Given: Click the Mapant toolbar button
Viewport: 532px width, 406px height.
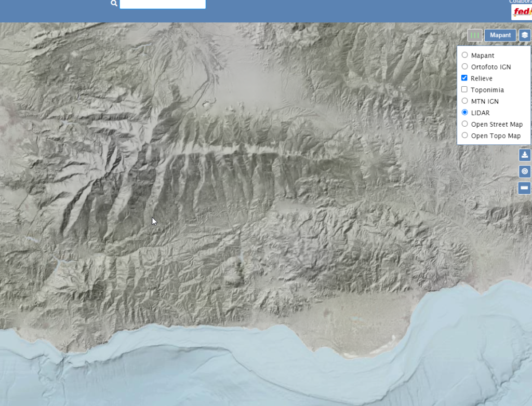Looking at the screenshot, I should pos(500,35).
